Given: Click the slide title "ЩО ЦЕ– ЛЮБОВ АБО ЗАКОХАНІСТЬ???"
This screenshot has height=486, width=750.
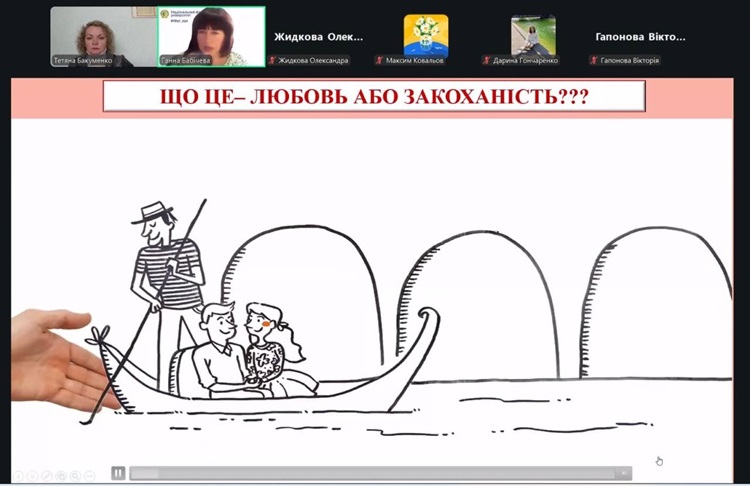Looking at the screenshot, I should pyautogui.click(x=375, y=97).
